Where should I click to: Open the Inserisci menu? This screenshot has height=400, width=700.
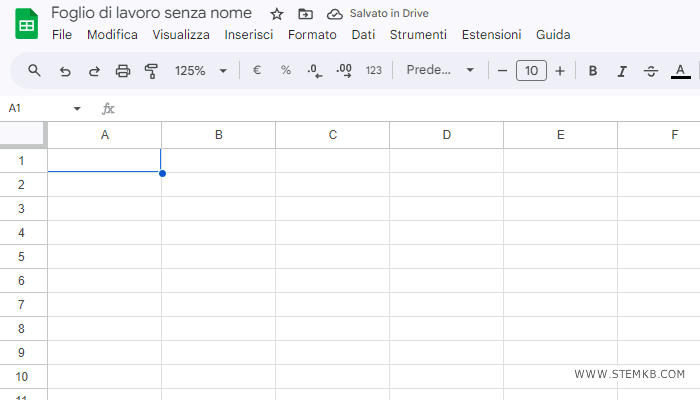click(249, 34)
